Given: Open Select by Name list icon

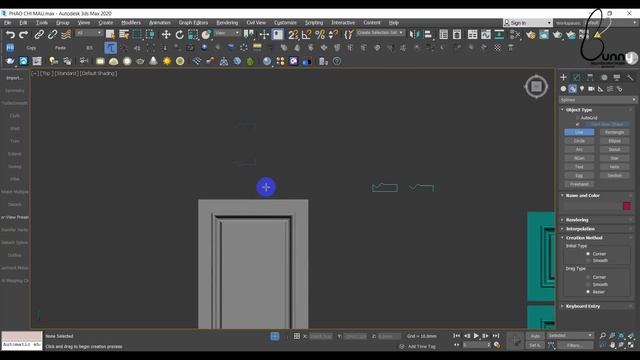Looking at the screenshot, I should pyautogui.click(x=124, y=35).
